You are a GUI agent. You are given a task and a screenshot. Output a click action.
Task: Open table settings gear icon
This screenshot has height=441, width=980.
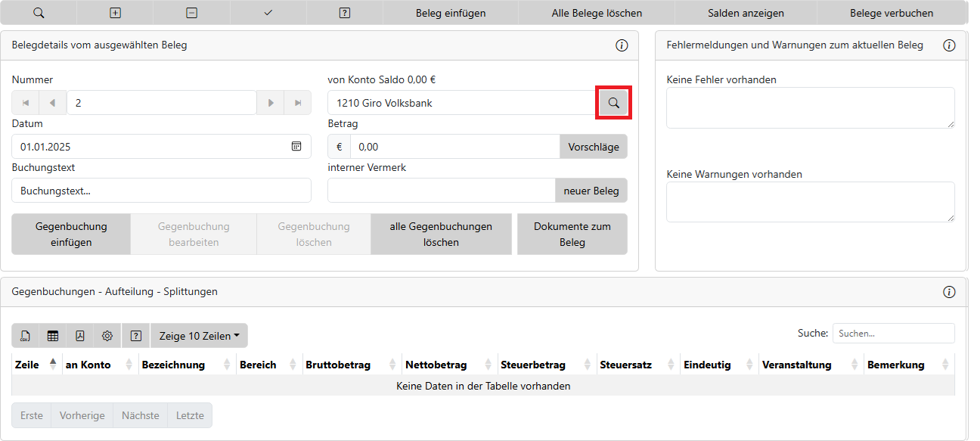tap(107, 336)
